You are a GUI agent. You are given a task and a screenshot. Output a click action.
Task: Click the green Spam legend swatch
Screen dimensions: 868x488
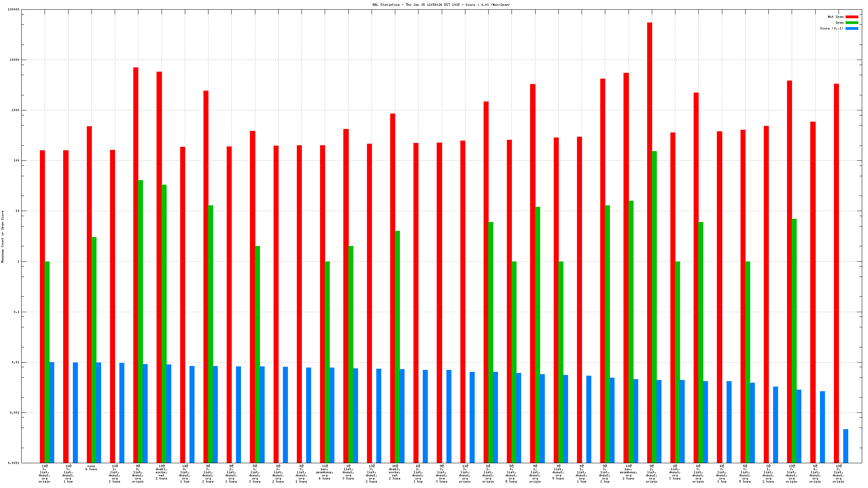[852, 22]
